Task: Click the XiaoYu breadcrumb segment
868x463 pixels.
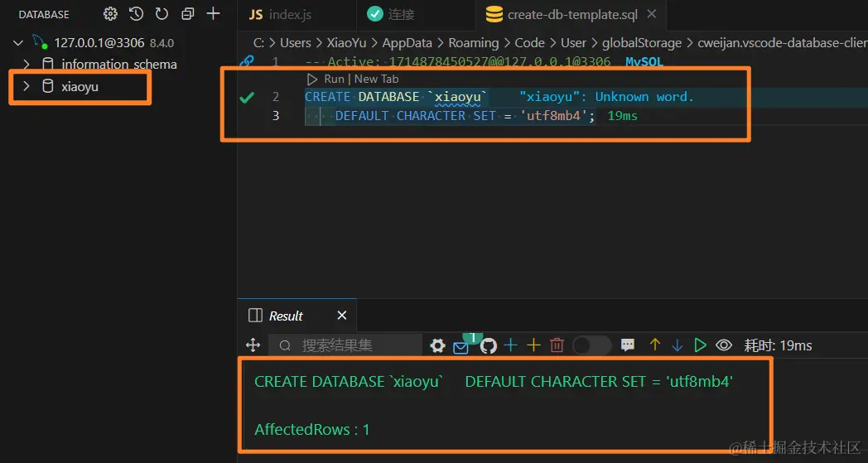Action: tap(346, 42)
